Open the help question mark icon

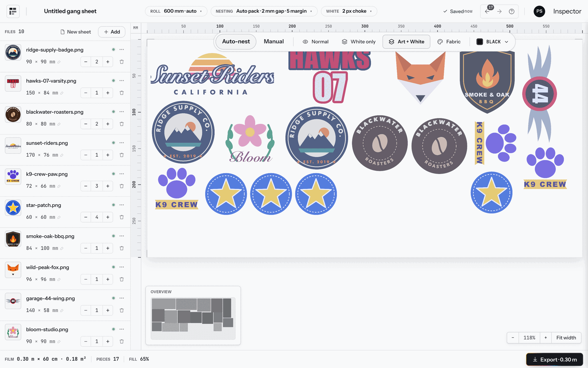tap(512, 11)
